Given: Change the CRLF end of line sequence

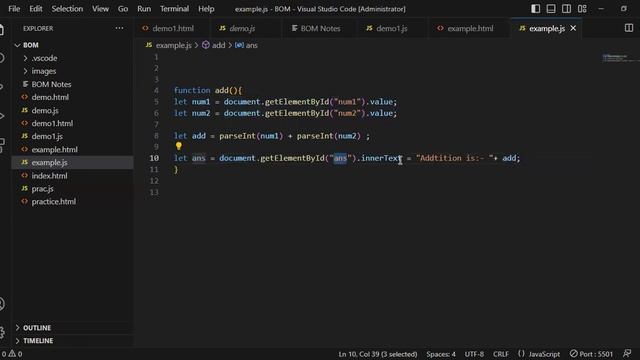Looking at the screenshot, I should coord(501,354).
